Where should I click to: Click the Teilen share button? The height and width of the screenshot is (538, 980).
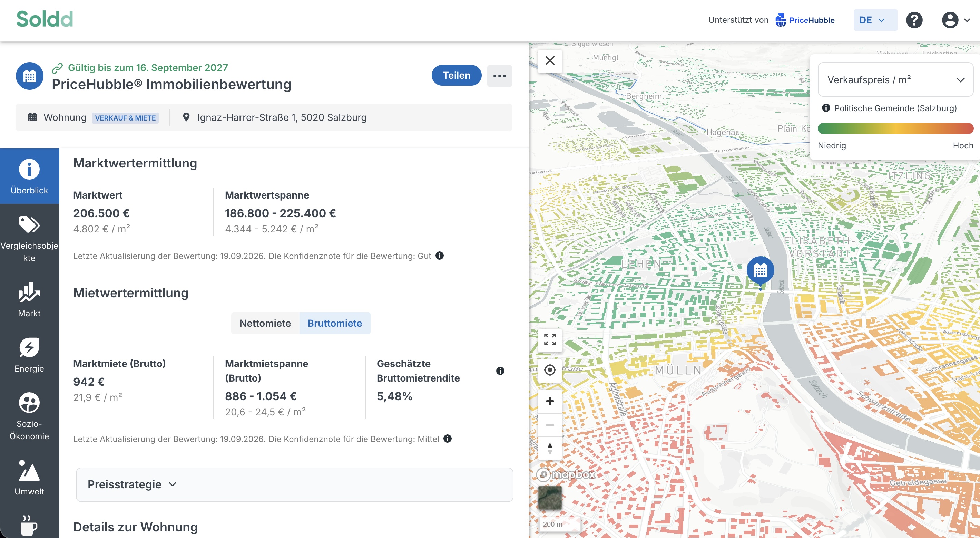point(456,75)
